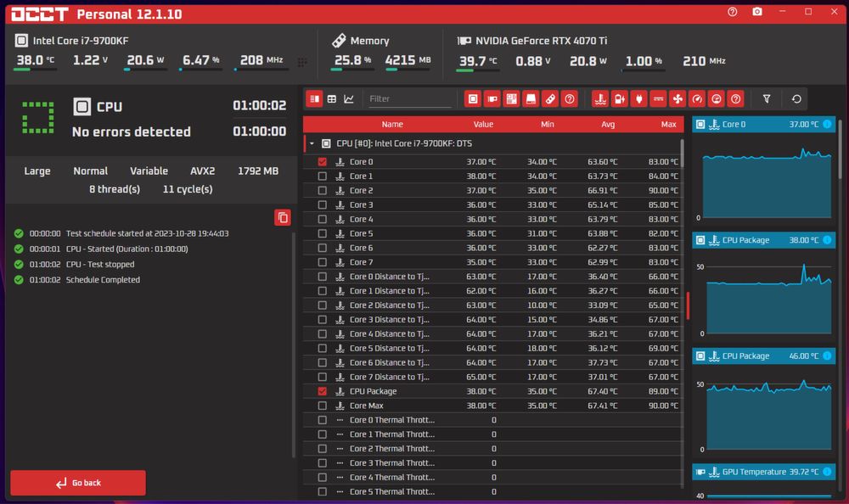The width and height of the screenshot is (849, 504).
Task: Check the Core 3 Thermal Throttling checkbox
Action: (x=322, y=463)
